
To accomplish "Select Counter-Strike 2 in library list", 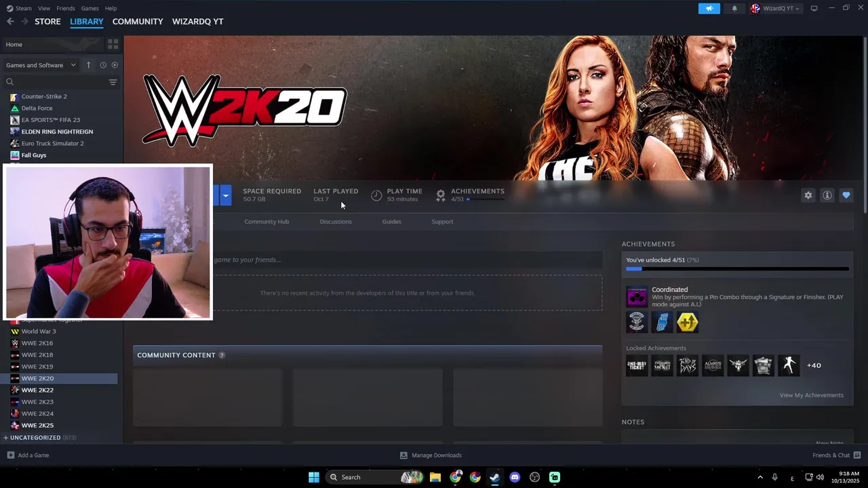I will (44, 96).
